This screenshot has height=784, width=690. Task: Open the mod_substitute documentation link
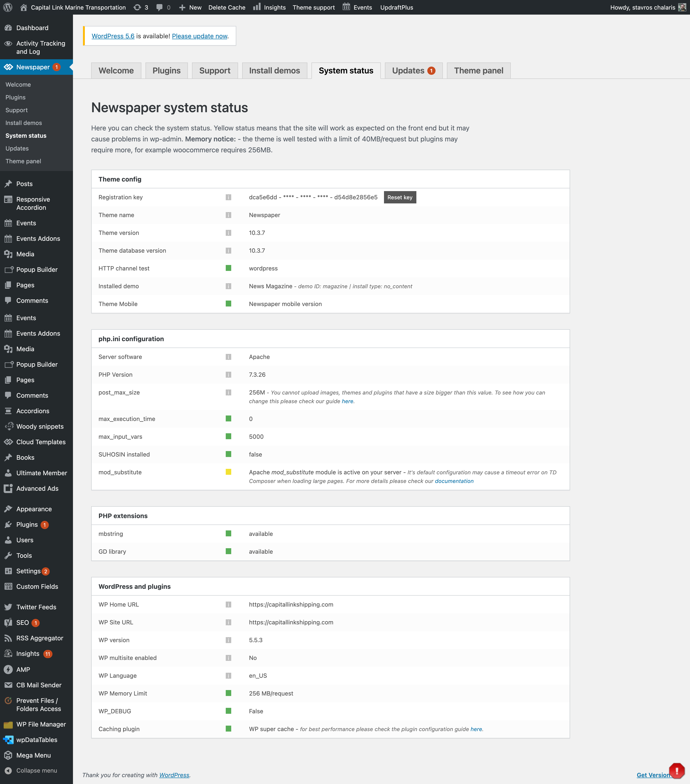[454, 481]
